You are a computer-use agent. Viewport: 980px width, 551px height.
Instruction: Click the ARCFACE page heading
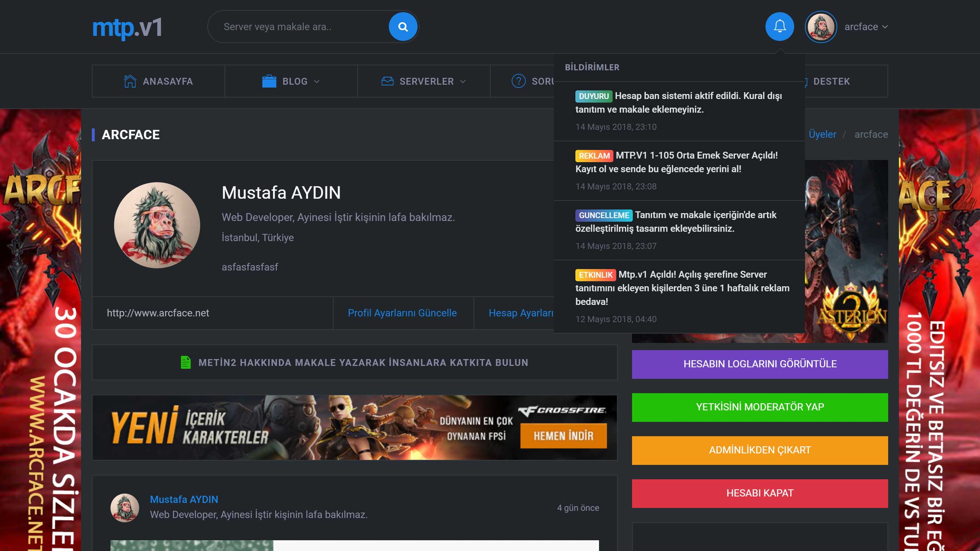[131, 135]
